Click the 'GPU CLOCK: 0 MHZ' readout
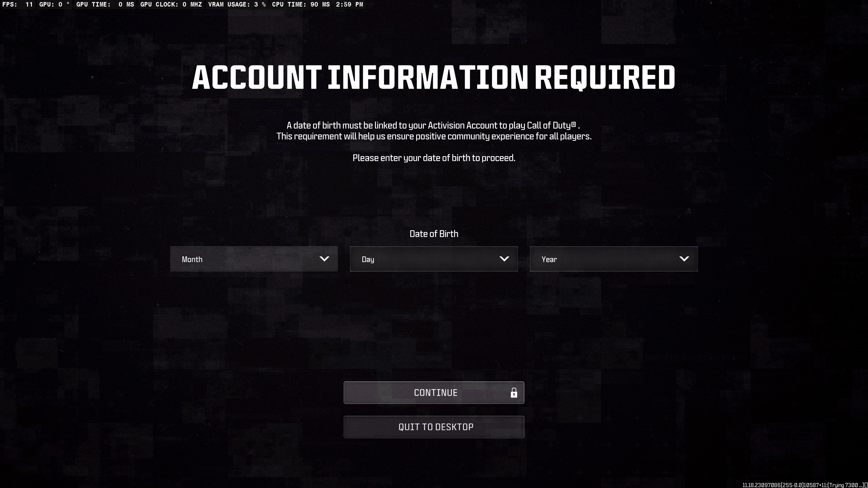Image resolution: width=868 pixels, height=488 pixels. coord(171,4)
